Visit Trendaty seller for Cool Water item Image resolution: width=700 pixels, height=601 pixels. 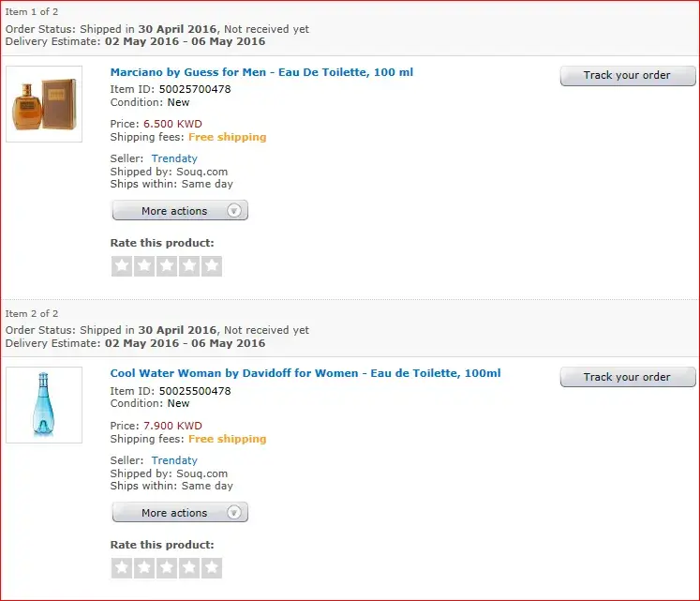pos(174,460)
